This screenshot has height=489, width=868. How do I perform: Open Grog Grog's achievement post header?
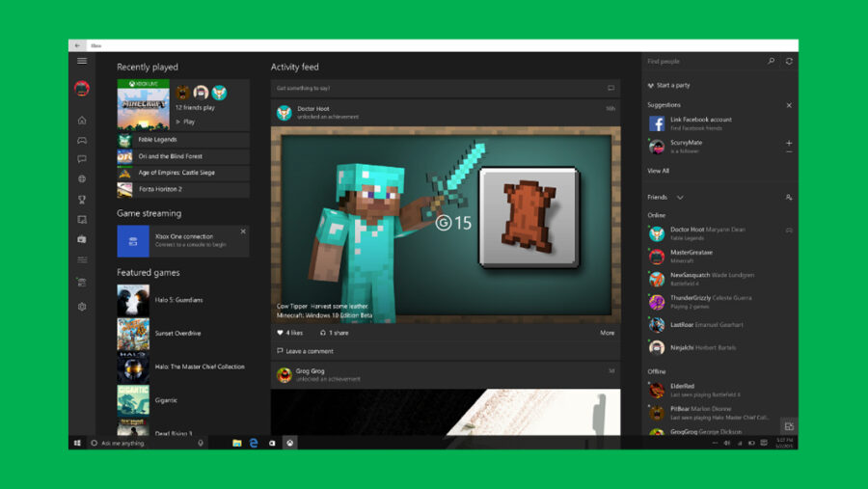pos(445,375)
